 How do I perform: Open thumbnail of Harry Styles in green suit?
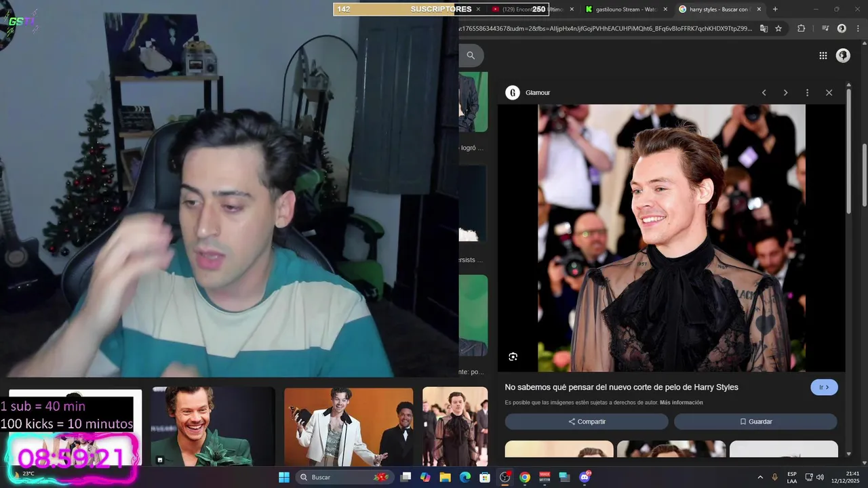coord(213,426)
